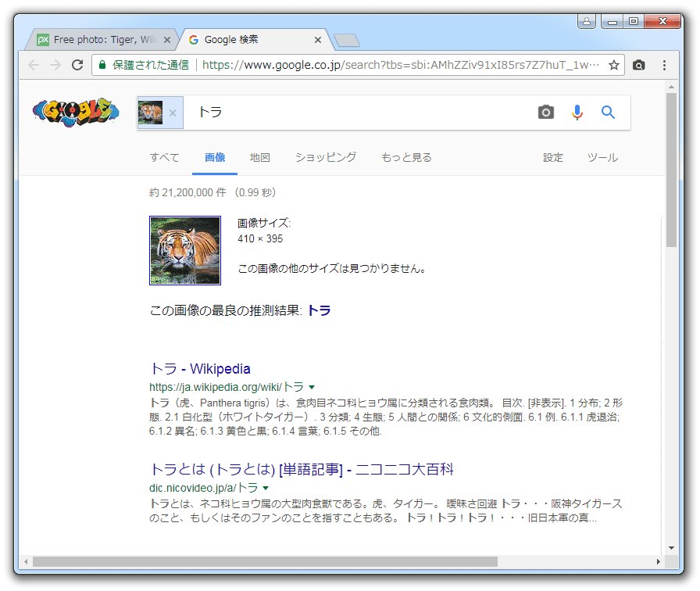
Task: Bookmark this page with the star icon
Action: (x=614, y=65)
